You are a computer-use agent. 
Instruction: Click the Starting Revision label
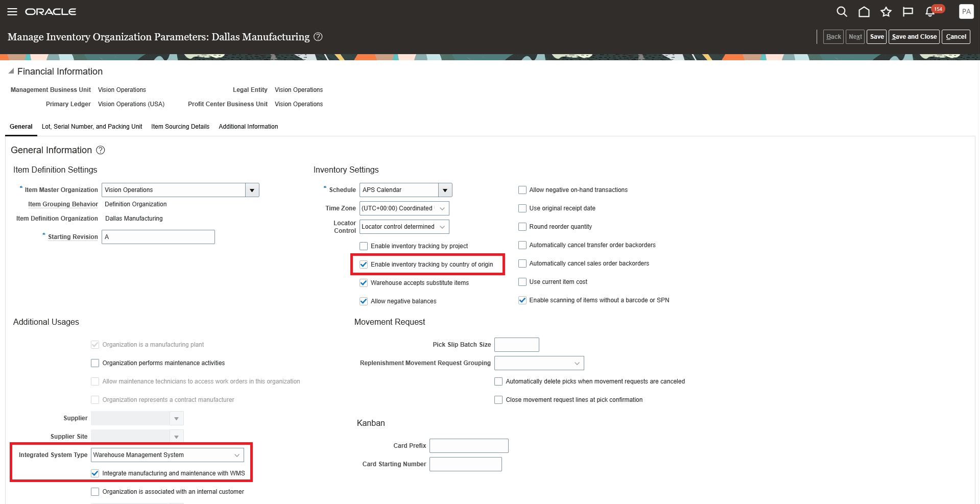[73, 237]
